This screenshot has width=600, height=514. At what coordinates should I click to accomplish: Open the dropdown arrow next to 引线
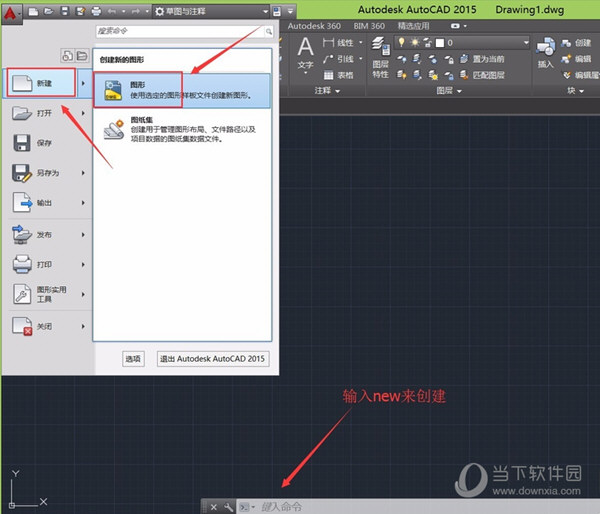tap(361, 59)
